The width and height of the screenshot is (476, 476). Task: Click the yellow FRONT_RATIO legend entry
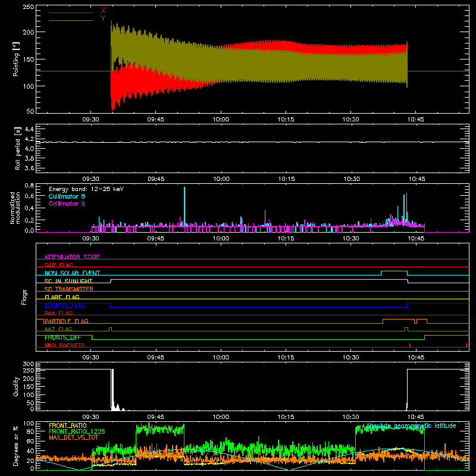click(68, 425)
